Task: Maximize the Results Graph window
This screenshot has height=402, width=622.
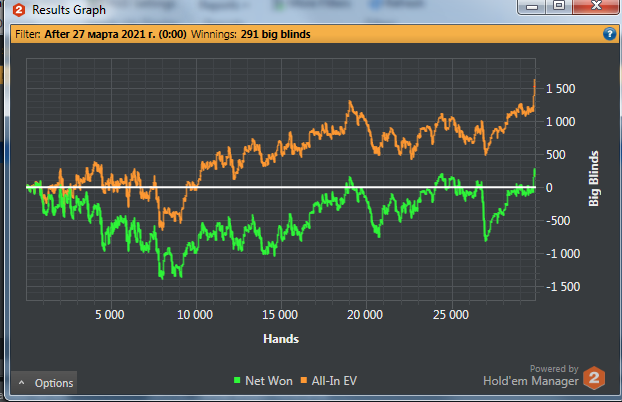Action: pos(559,6)
